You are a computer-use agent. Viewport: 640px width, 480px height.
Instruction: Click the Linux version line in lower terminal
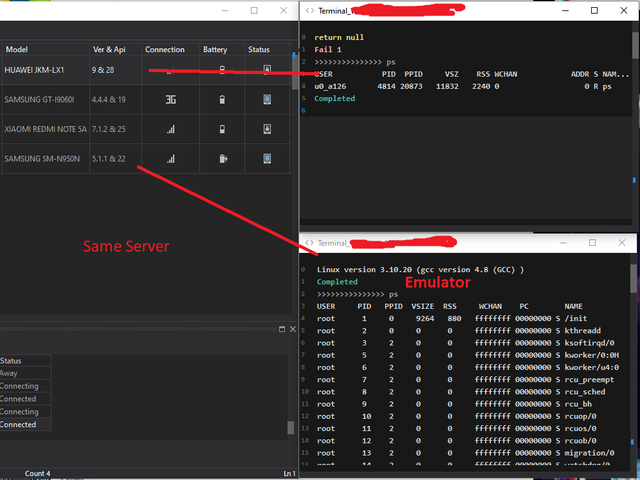click(x=420, y=270)
